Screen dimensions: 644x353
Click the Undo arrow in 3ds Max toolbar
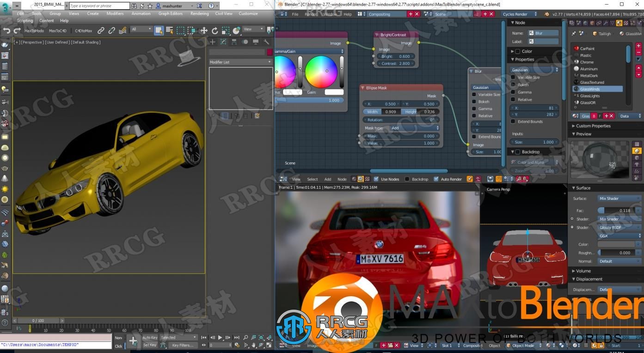(x=6, y=31)
